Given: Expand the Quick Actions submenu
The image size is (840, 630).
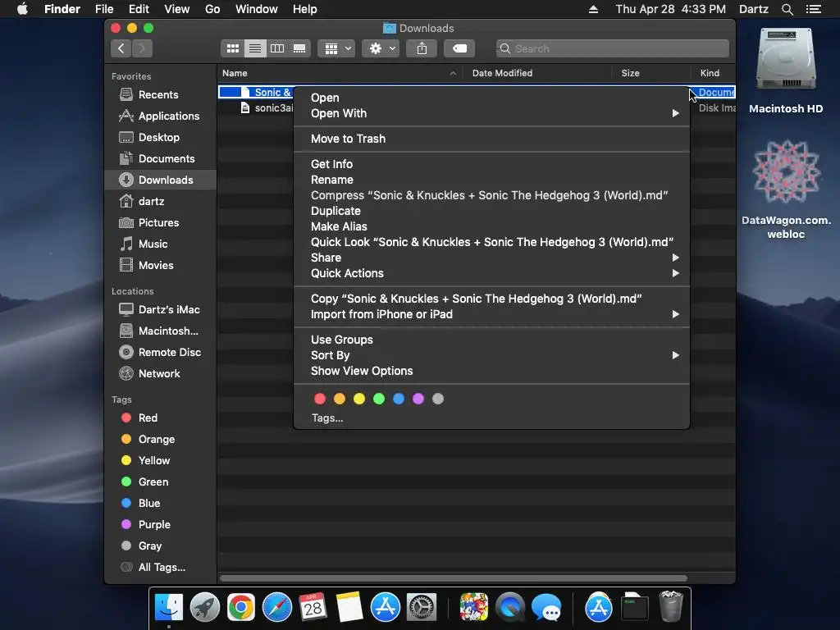Looking at the screenshot, I should (492, 273).
